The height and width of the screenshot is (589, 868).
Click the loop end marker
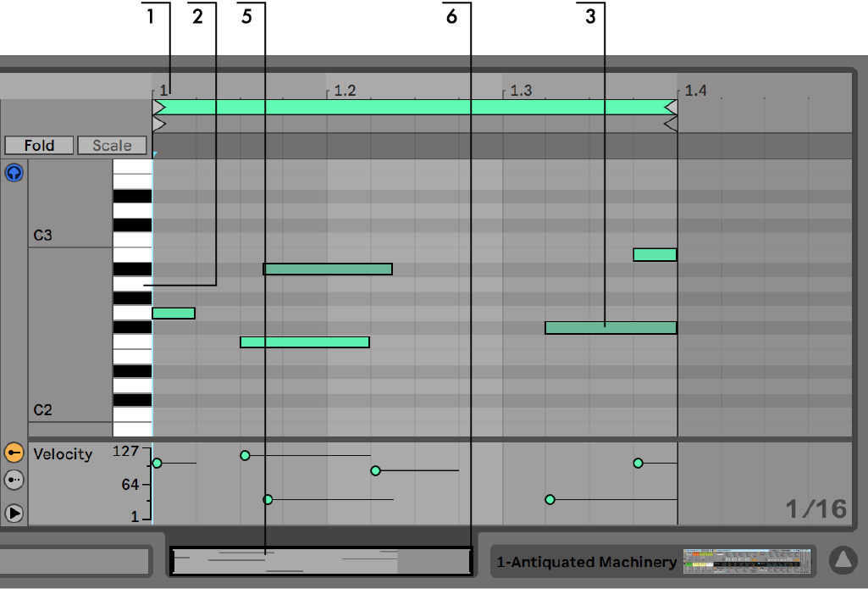[671, 107]
